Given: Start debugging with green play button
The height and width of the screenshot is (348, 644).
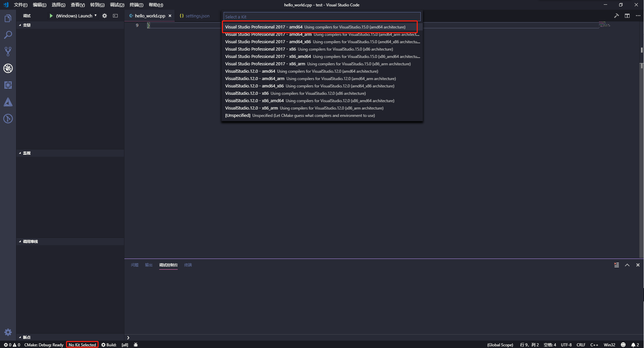Looking at the screenshot, I should [x=51, y=16].
